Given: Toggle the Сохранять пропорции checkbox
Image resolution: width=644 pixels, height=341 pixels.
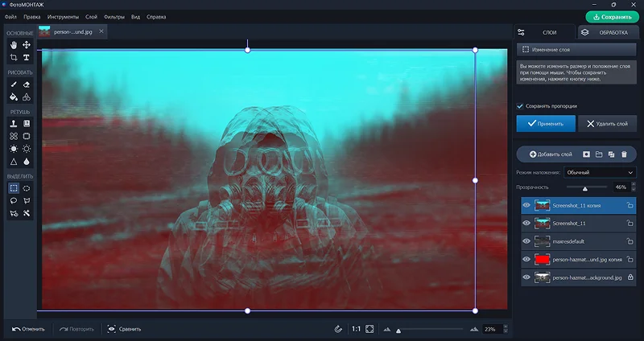Looking at the screenshot, I should (x=520, y=106).
